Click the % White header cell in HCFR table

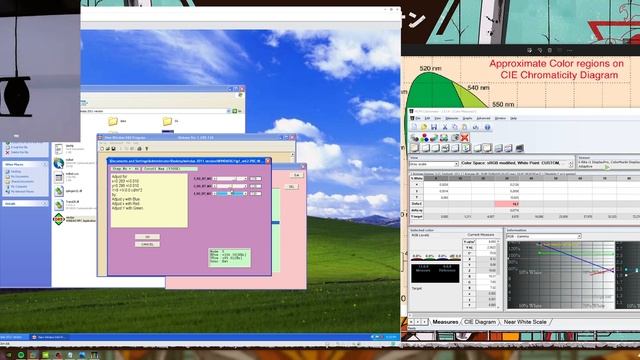(416, 178)
